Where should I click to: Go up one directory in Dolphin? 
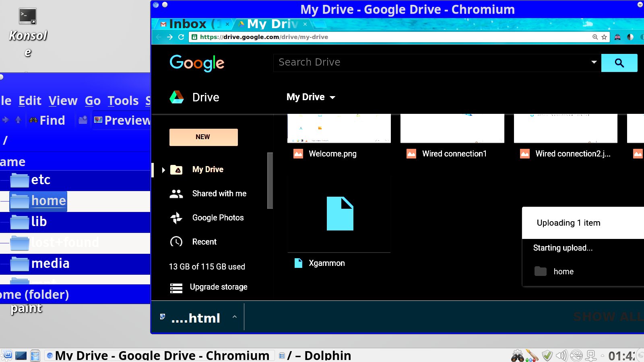(x=18, y=120)
